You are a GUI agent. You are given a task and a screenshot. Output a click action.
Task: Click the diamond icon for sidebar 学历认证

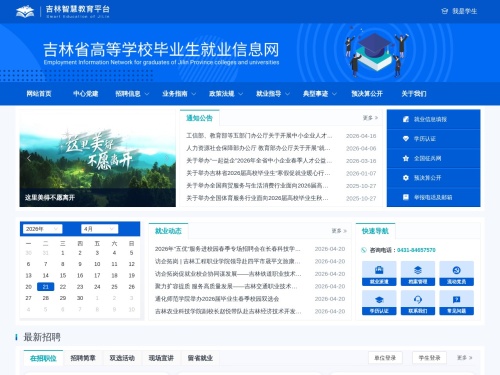coord(406,139)
